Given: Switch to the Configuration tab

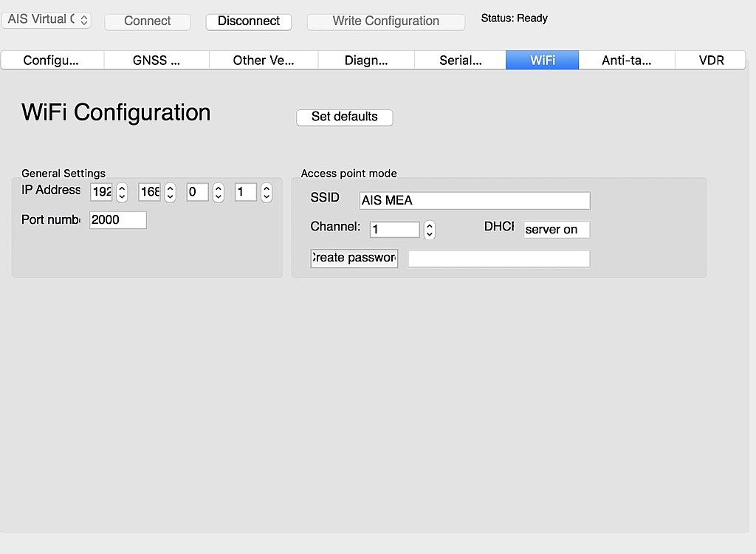Looking at the screenshot, I should 52,61.
